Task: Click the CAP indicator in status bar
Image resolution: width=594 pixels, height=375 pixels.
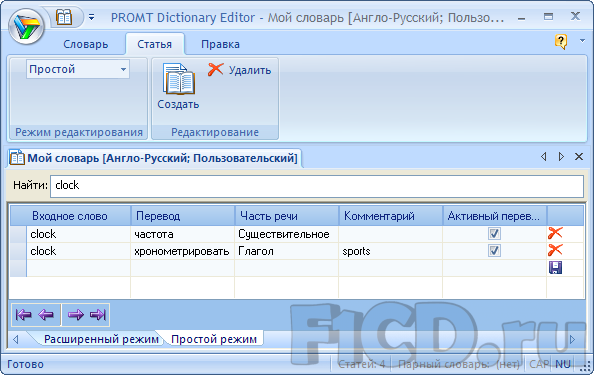Action: coord(539,364)
